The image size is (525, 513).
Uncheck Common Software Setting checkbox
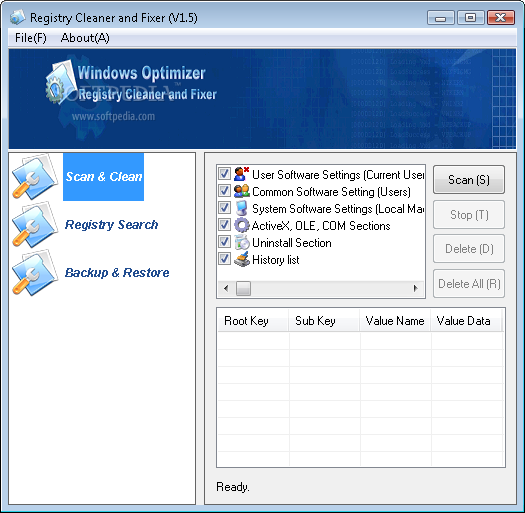224,191
